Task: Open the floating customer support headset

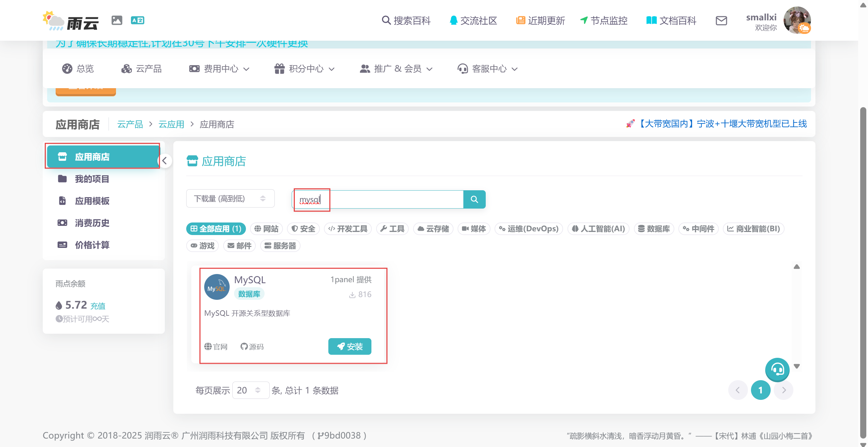Action: point(777,369)
